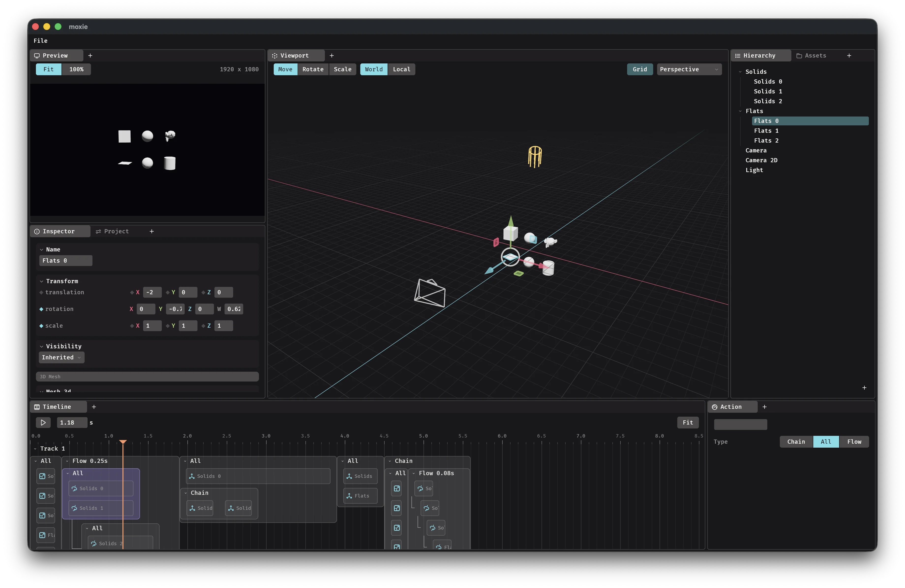Image resolution: width=905 pixels, height=588 pixels.
Task: Click the 3D Mesh component bar
Action: click(147, 377)
